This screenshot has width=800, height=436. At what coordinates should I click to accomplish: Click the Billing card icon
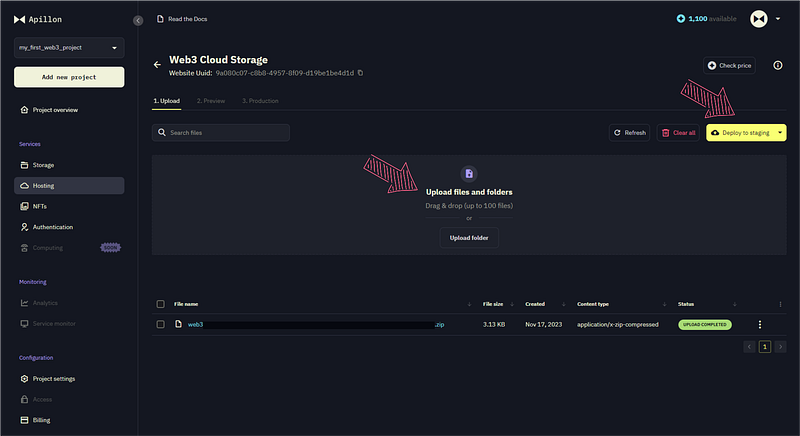24,420
